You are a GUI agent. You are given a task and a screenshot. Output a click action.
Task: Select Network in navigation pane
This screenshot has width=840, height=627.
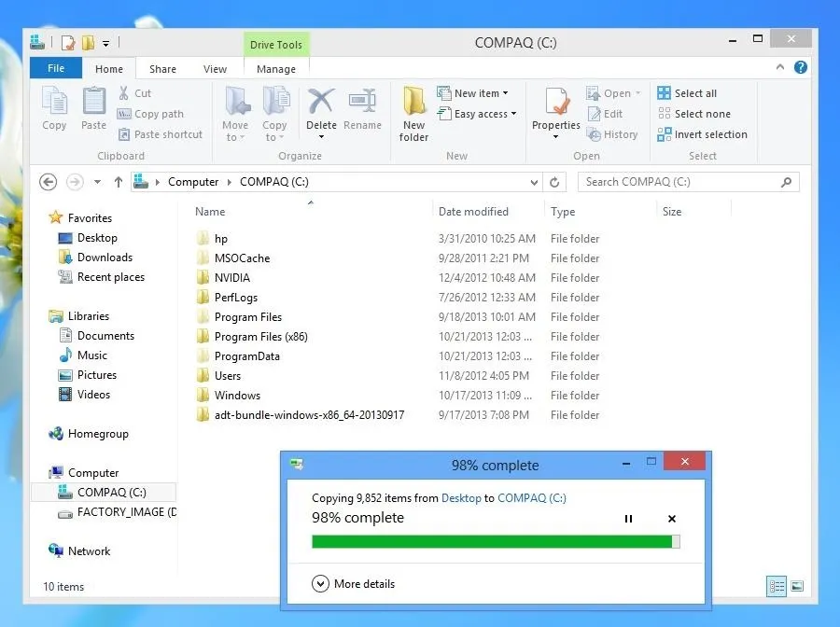point(79,551)
